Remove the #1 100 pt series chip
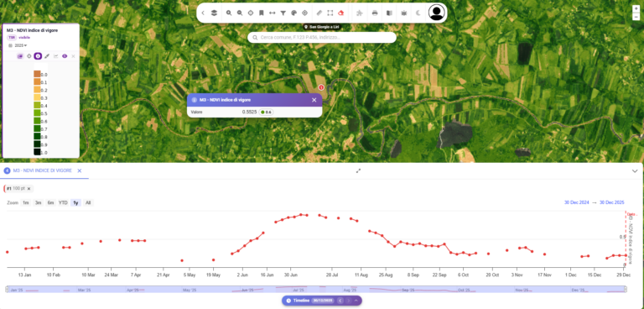Screen dimensions: 644x309 29,188
